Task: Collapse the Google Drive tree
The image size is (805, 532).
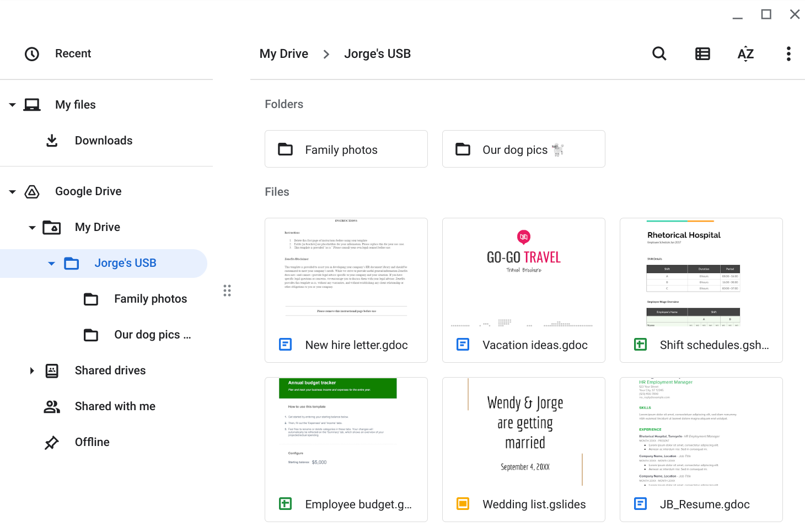Action: pos(12,191)
